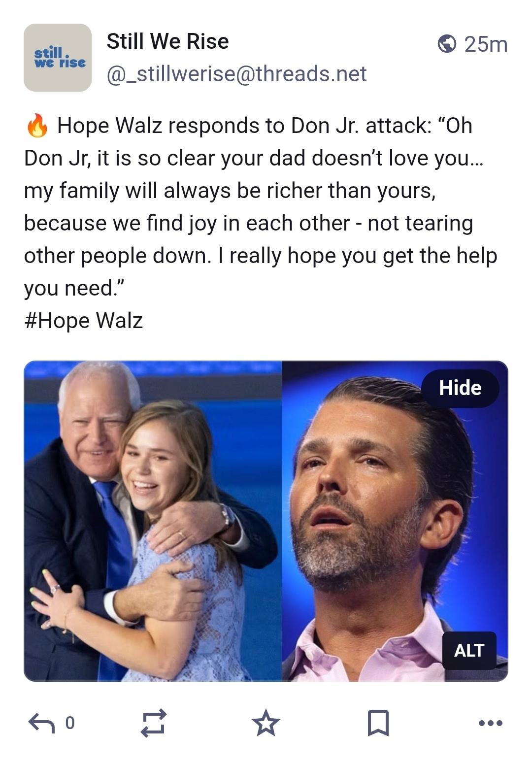This screenshot has height=764, width=532.
Task: Click the word Walz after the hashtag
Action: pyautogui.click(x=119, y=321)
